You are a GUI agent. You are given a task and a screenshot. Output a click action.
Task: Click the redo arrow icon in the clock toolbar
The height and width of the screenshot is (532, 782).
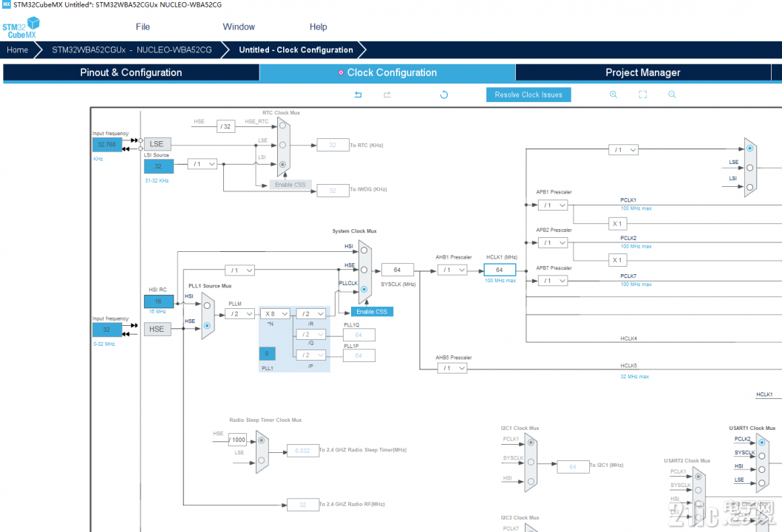(387, 95)
